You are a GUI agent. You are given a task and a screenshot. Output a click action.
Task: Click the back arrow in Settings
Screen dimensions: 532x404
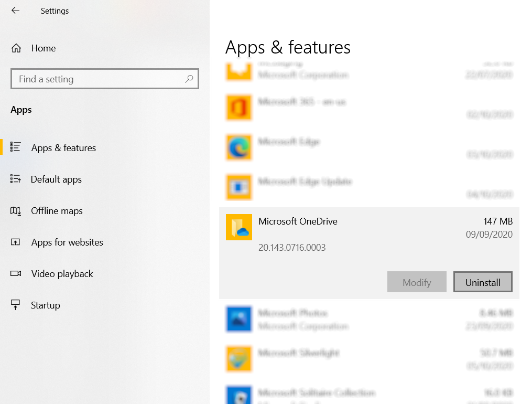(x=14, y=10)
